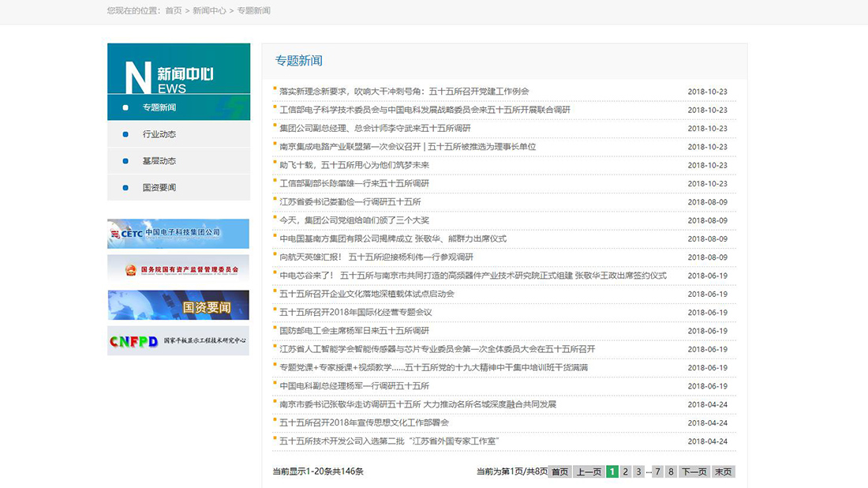
Task: Open article 工信部副部长陈肇雄一行来五十五所调研
Action: pos(354,183)
